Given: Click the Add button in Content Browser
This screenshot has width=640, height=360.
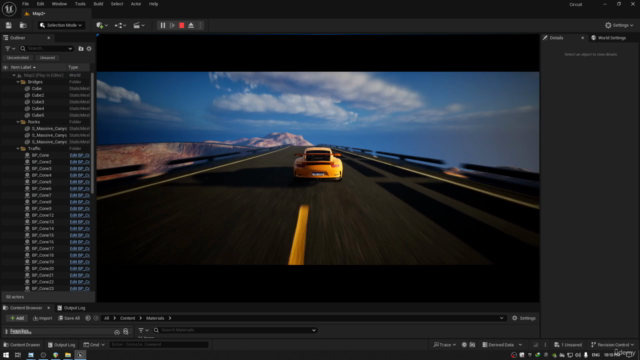Looking at the screenshot, I should coord(17,318).
